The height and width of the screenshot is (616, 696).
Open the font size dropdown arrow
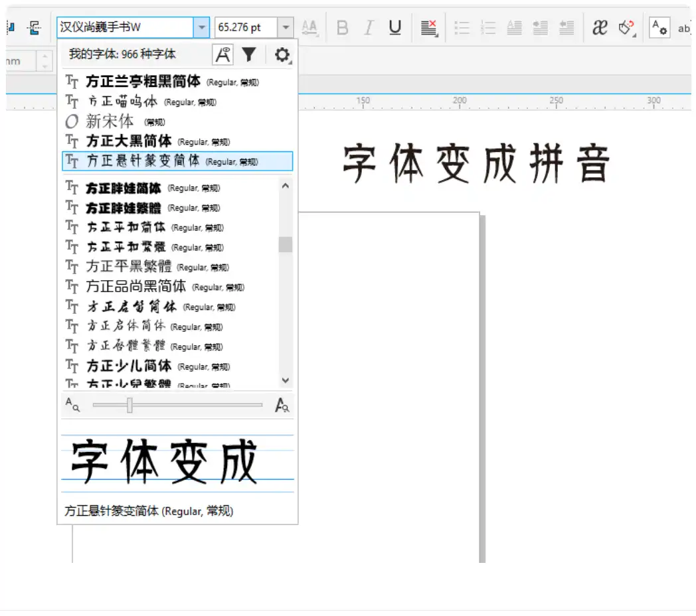pos(286,27)
